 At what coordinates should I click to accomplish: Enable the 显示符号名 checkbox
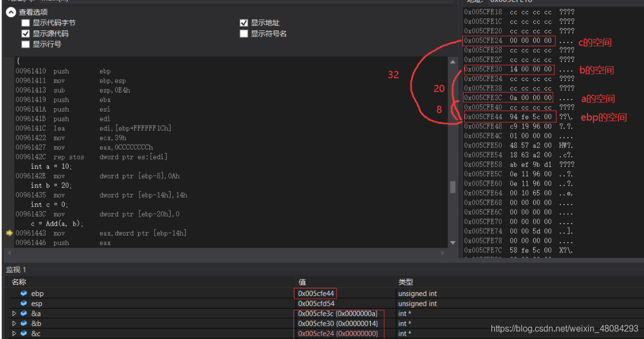(244, 34)
